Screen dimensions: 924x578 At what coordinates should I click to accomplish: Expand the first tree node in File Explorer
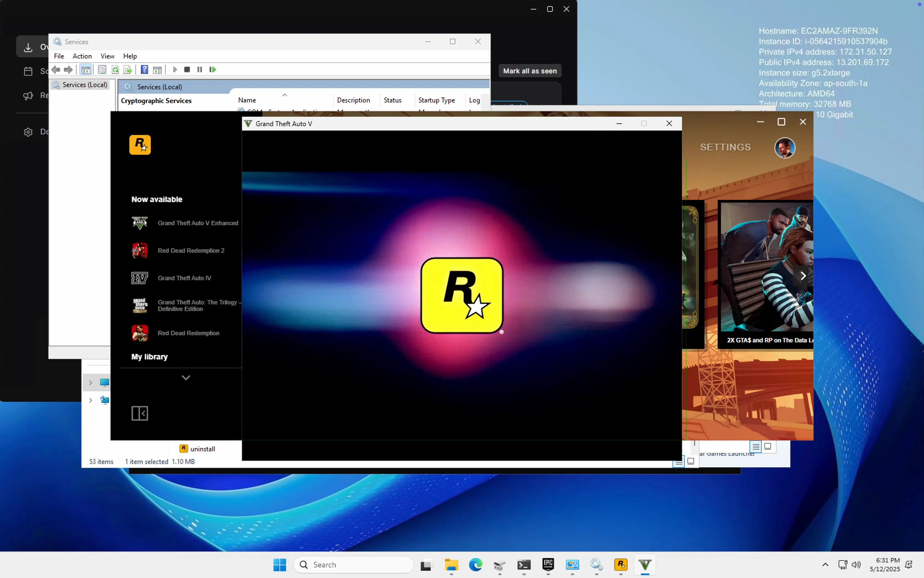90,383
